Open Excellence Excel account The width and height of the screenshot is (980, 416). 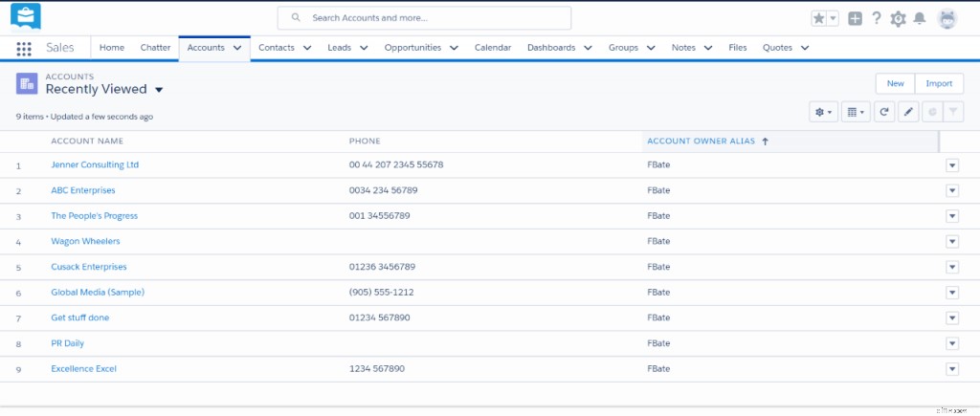(84, 369)
